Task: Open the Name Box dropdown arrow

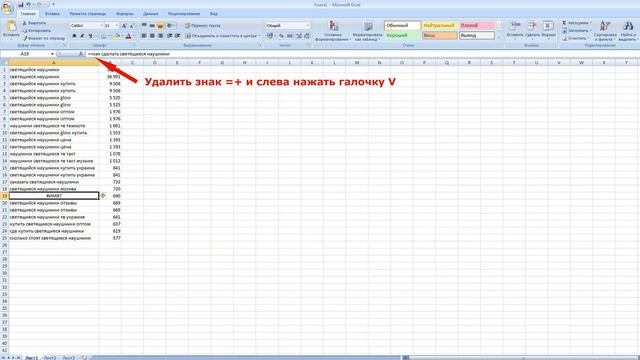Action: 52,54
